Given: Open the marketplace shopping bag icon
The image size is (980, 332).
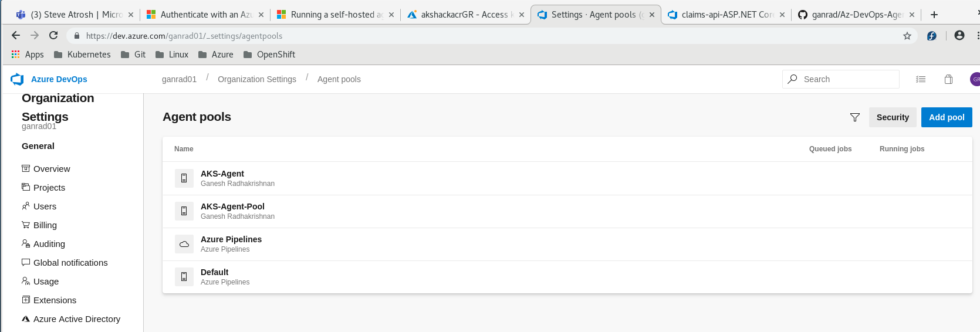Looking at the screenshot, I should point(948,79).
